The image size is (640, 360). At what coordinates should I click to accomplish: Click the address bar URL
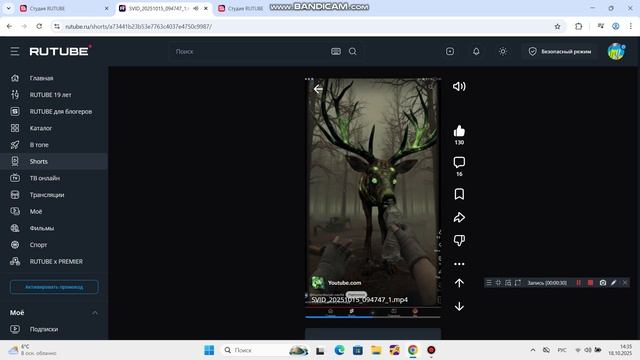(139, 26)
